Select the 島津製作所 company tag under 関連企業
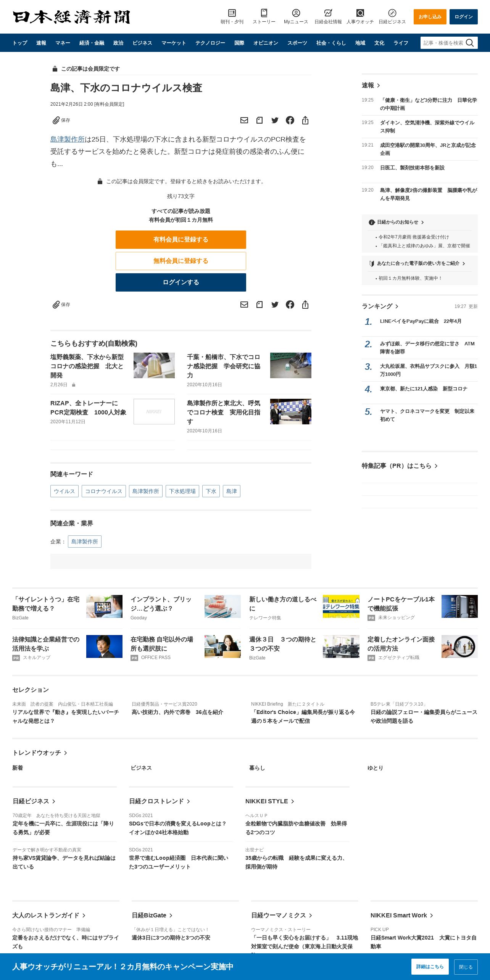The height and width of the screenshot is (980, 490). pos(85,542)
